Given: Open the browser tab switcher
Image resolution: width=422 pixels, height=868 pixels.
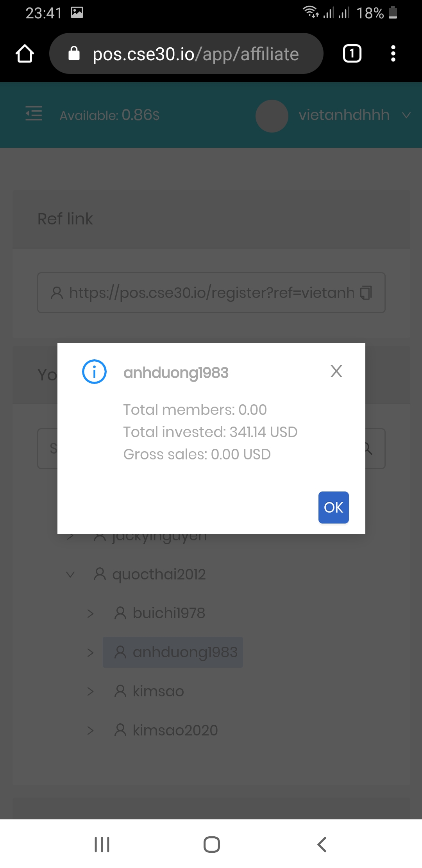Looking at the screenshot, I should pos(352,54).
